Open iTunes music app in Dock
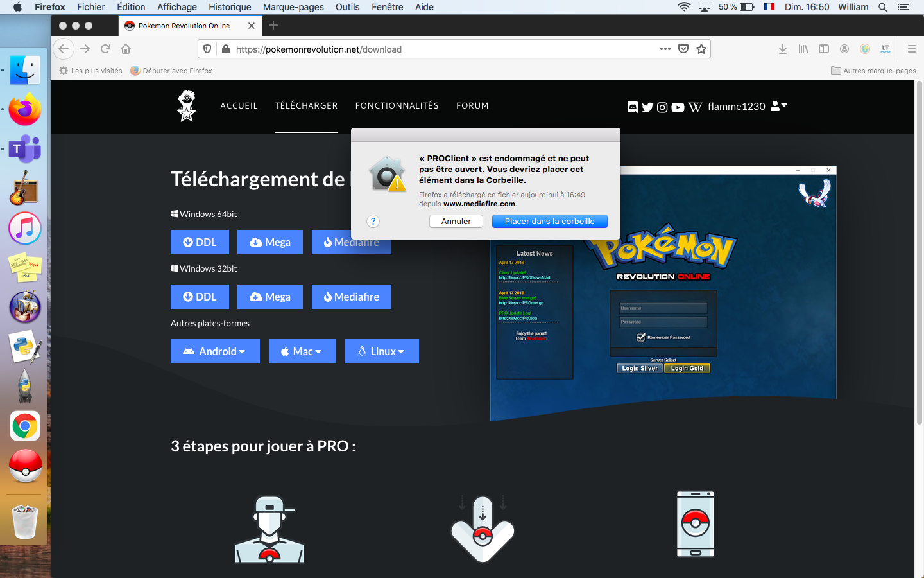This screenshot has height=578, width=924. coord(25,228)
